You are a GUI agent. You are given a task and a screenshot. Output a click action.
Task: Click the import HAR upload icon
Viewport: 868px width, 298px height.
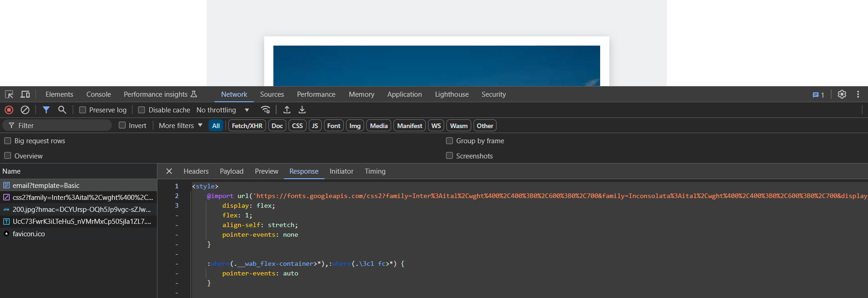click(x=287, y=110)
